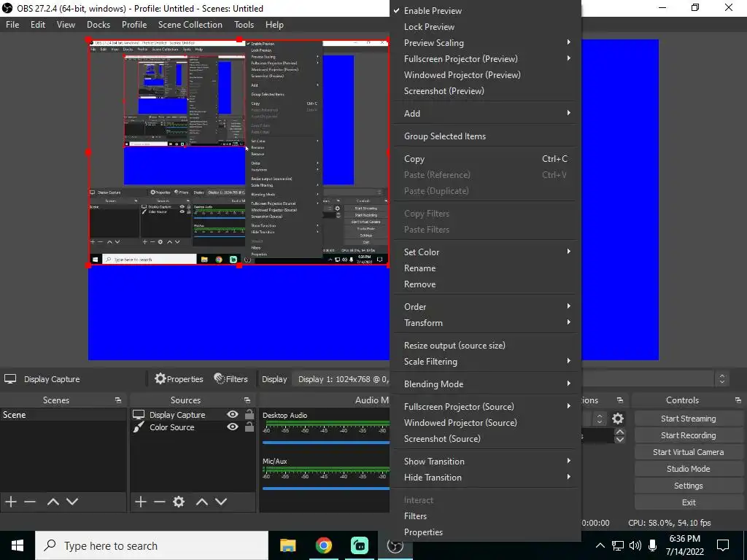Screen dimensions: 747x560
Task: Click Start Virtual Camera button
Action: click(688, 452)
